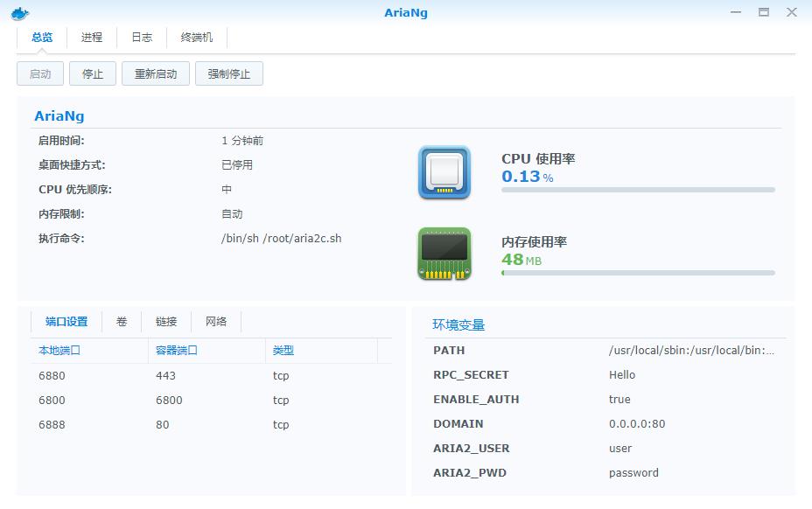This screenshot has width=812, height=509.
Task: Click the PATH environment variable name
Action: tap(449, 351)
